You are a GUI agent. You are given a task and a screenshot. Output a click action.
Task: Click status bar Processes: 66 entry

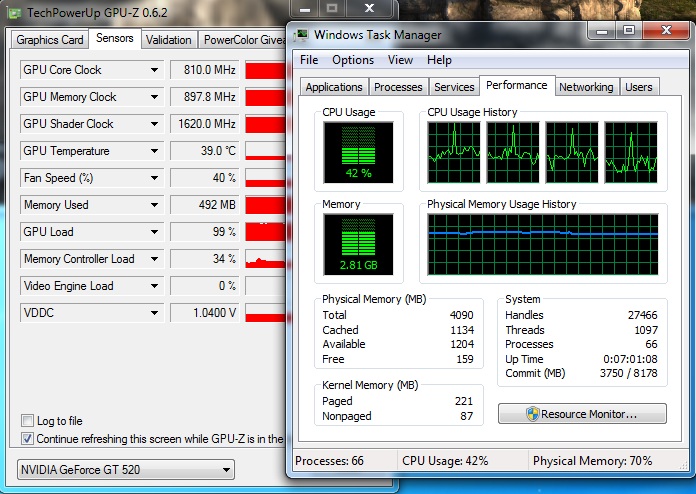point(329,461)
